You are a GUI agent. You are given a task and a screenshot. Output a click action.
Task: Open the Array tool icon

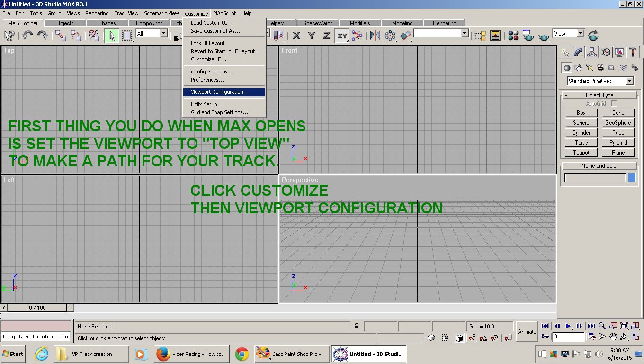click(390, 36)
